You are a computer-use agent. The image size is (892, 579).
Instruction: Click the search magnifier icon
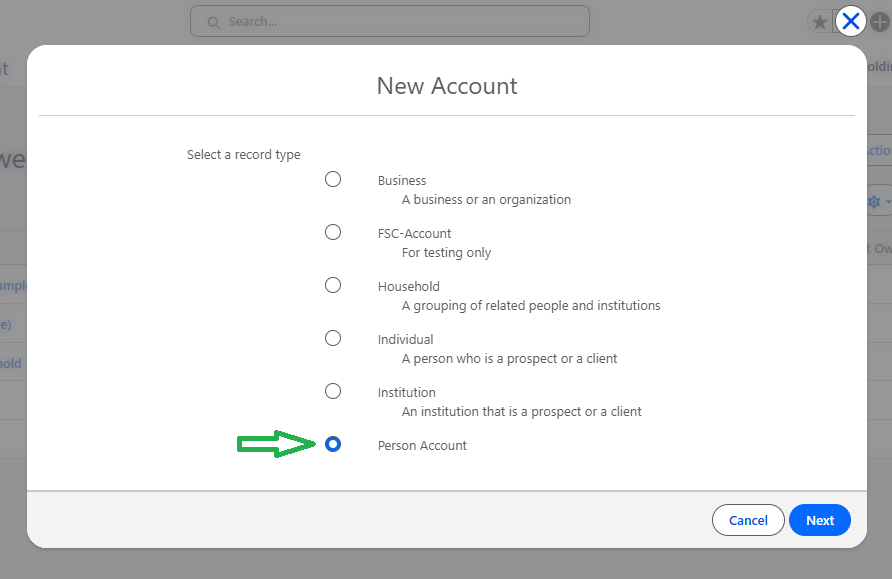coord(212,21)
